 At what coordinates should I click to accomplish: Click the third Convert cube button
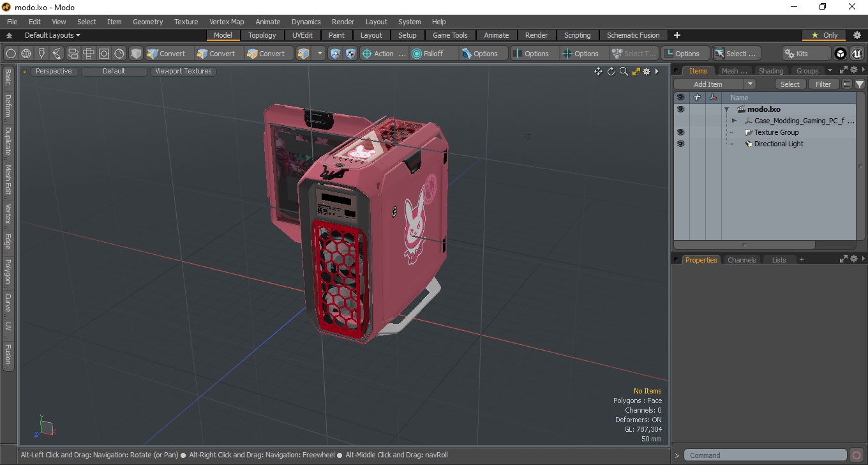click(x=268, y=54)
